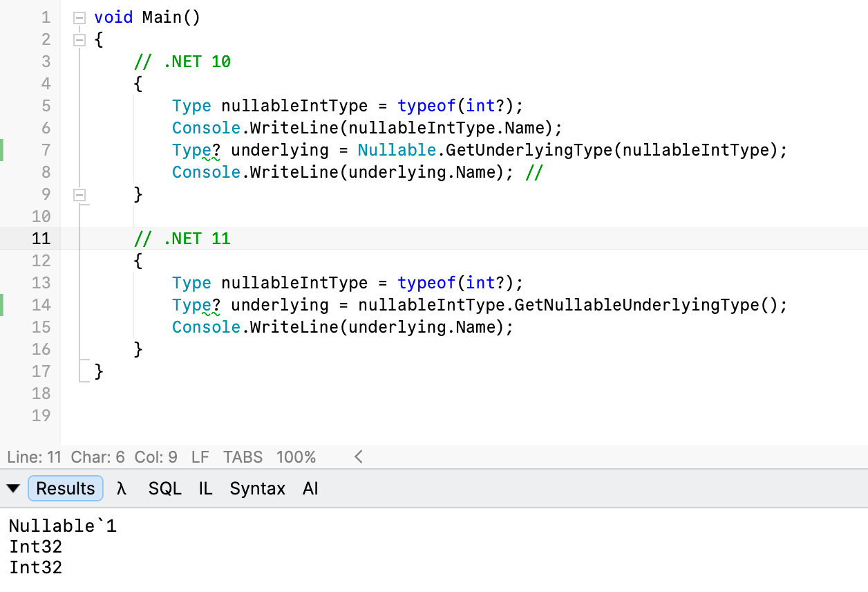Collapse the opening brace fold on line 2

click(x=79, y=40)
